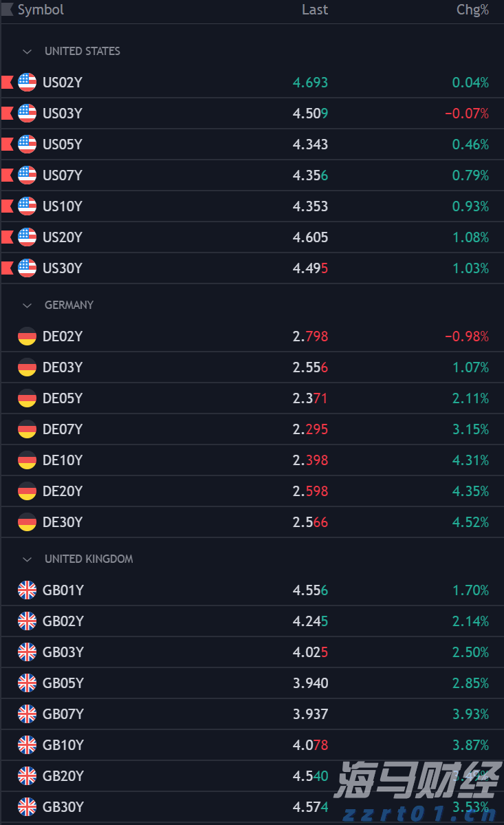The height and width of the screenshot is (825, 504).
Task: Toggle the red flag on US10Y
Action: (7, 206)
